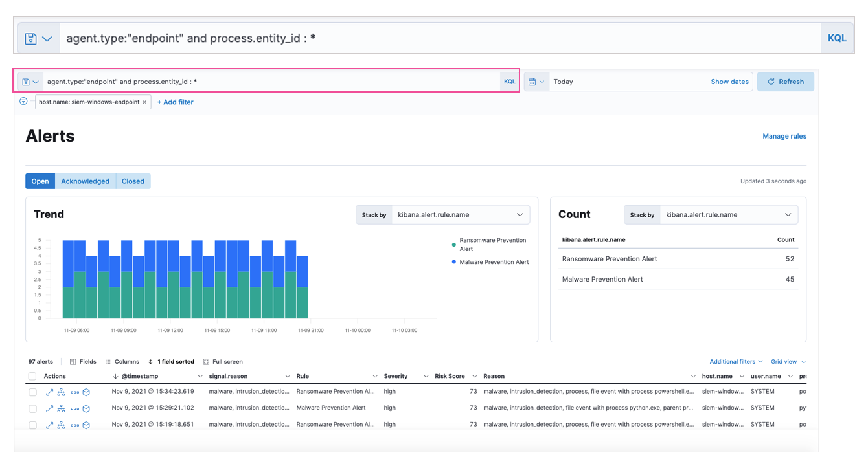Click the Refresh button
The width and height of the screenshot is (868, 466).
(786, 81)
